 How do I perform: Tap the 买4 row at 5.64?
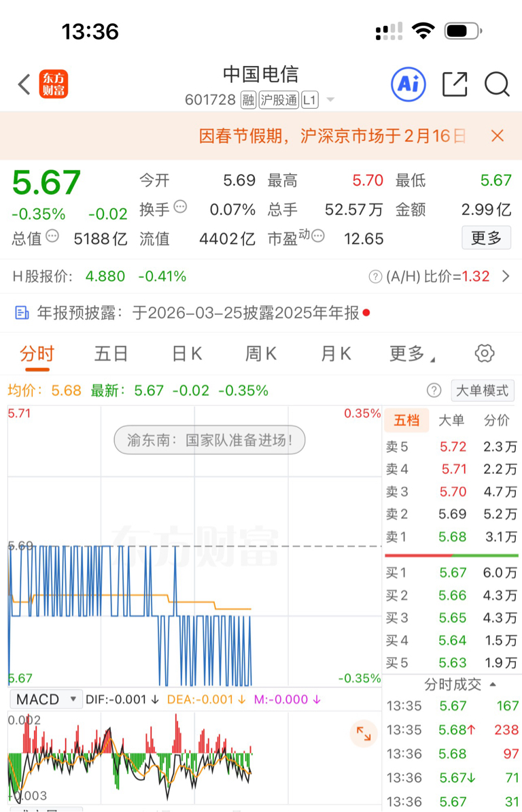point(451,641)
